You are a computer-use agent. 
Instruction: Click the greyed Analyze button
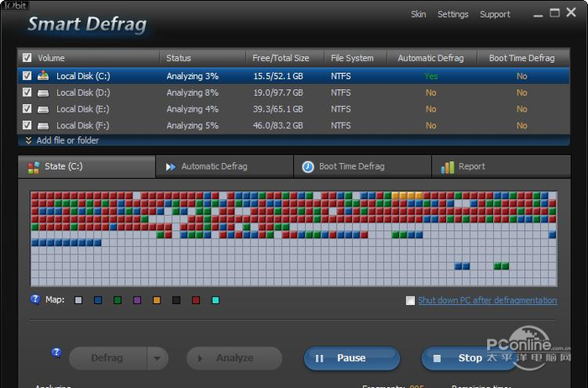pyautogui.click(x=234, y=359)
